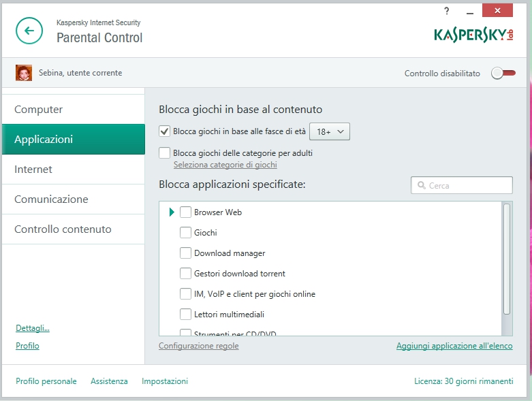
Task: Select the Controllo contenuto section
Action: (x=63, y=229)
